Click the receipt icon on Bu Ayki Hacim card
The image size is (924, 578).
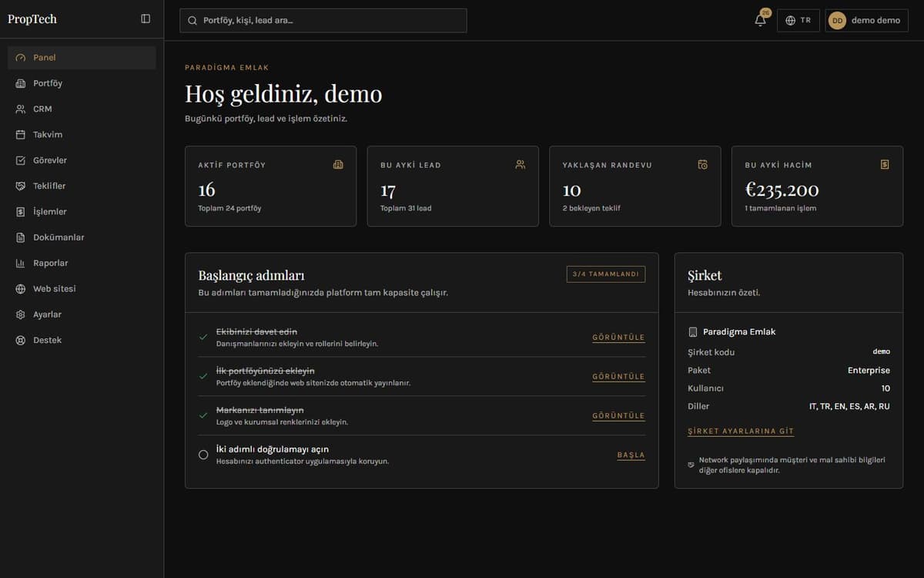tap(885, 164)
